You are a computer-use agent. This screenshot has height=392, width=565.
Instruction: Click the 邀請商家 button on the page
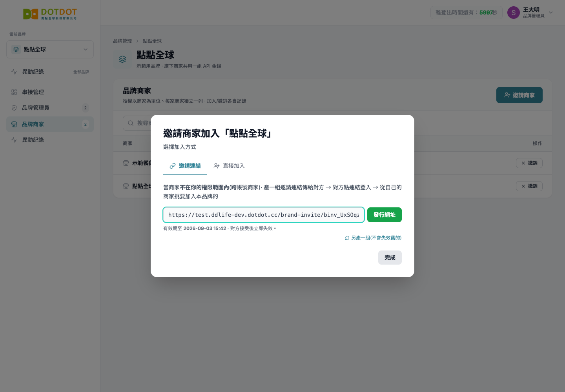pyautogui.click(x=519, y=95)
